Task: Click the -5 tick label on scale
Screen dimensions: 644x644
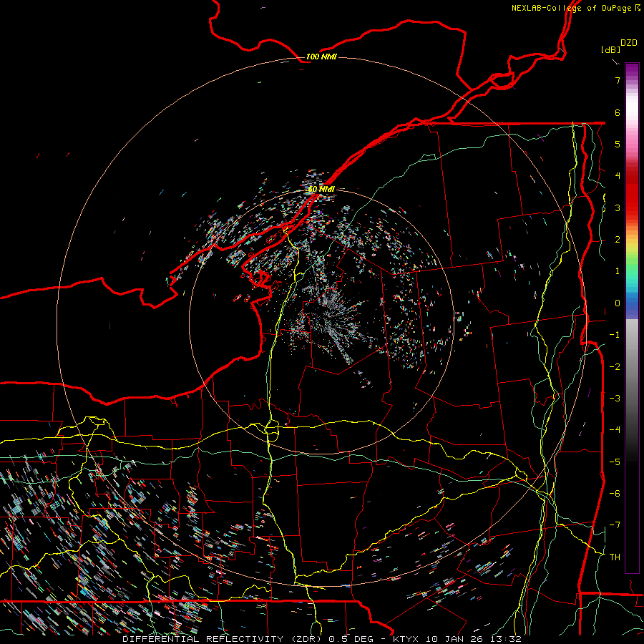Action: pyautogui.click(x=615, y=462)
